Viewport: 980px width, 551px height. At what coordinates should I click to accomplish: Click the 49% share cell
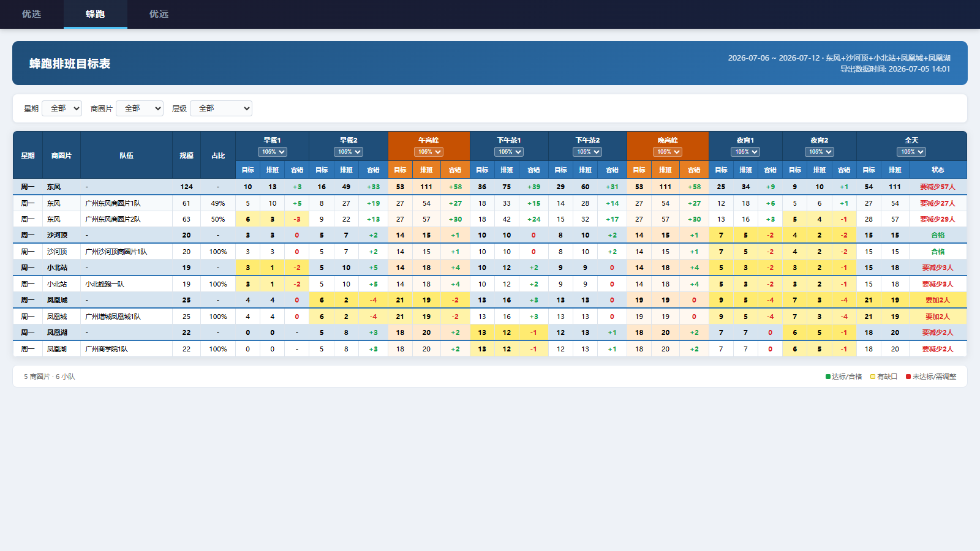point(218,203)
